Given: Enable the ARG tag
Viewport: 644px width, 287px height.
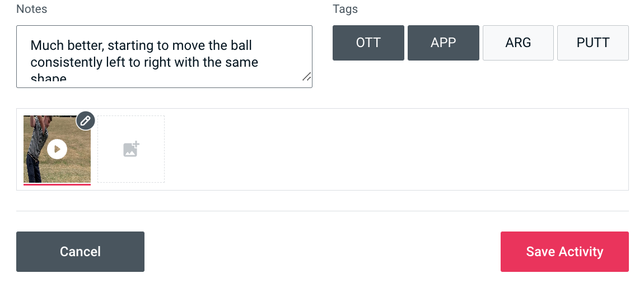Looking at the screenshot, I should click(x=518, y=43).
